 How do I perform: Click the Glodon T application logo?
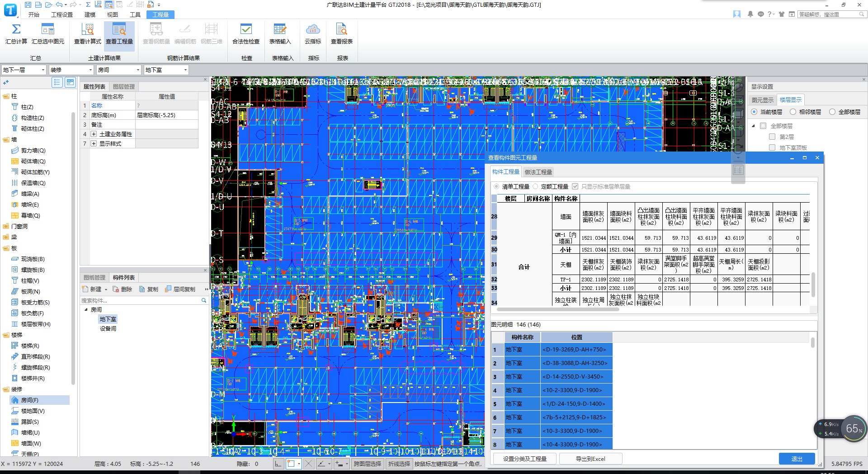10,9
